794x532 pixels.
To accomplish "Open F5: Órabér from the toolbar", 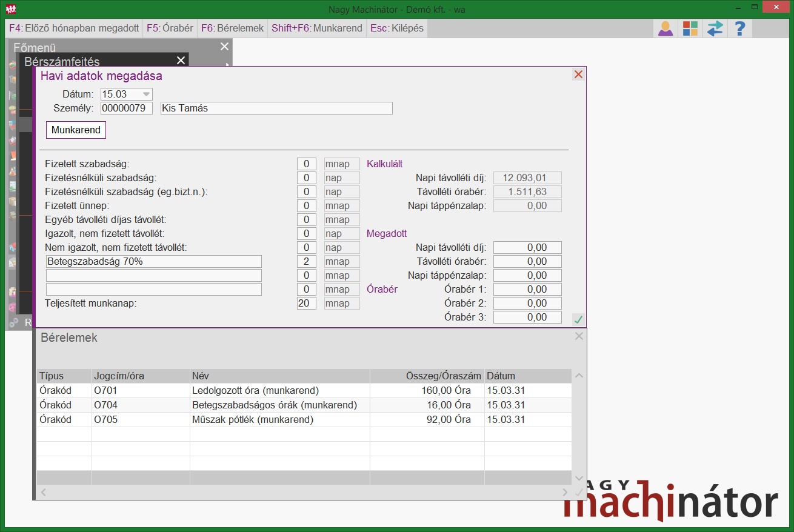I will pyautogui.click(x=170, y=28).
